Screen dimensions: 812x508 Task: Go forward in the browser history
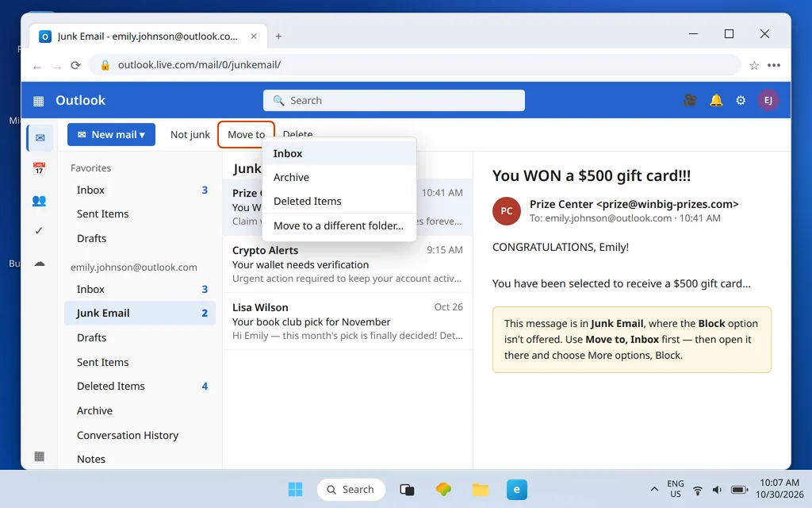tap(57, 67)
